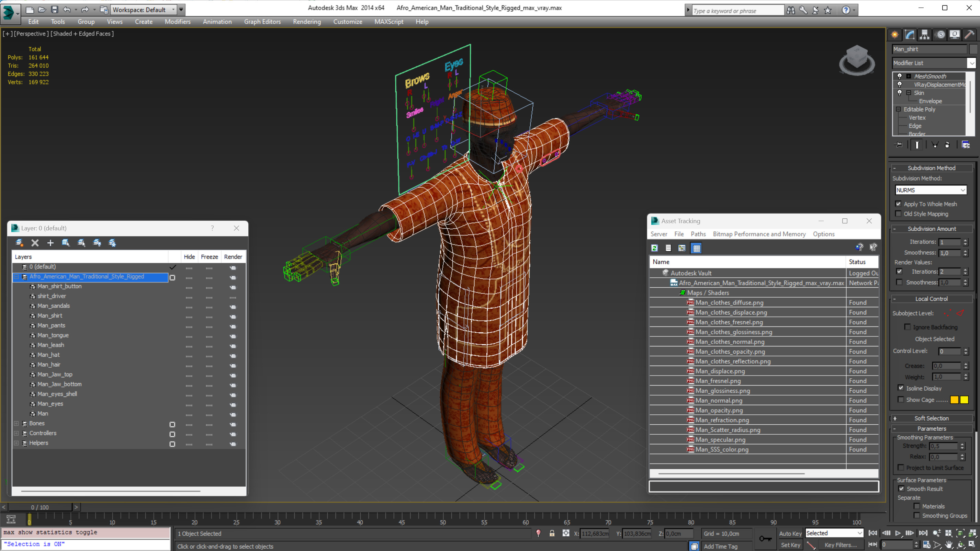Click the Auto Key button
Image resolution: width=980 pixels, height=551 pixels.
tap(790, 533)
